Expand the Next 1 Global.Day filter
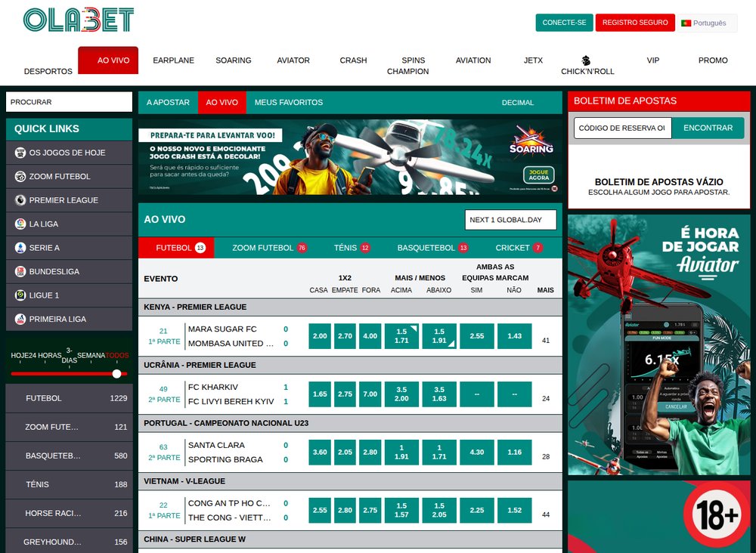The width and height of the screenshot is (756, 553). (x=510, y=220)
